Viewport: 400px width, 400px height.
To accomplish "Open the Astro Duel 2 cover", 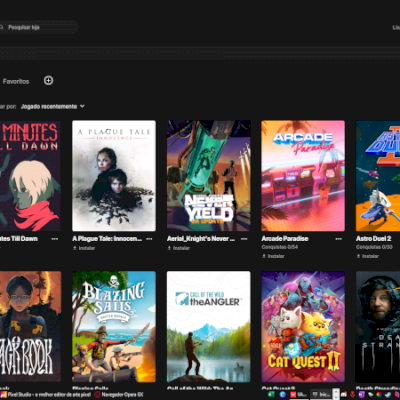I will click(378, 176).
